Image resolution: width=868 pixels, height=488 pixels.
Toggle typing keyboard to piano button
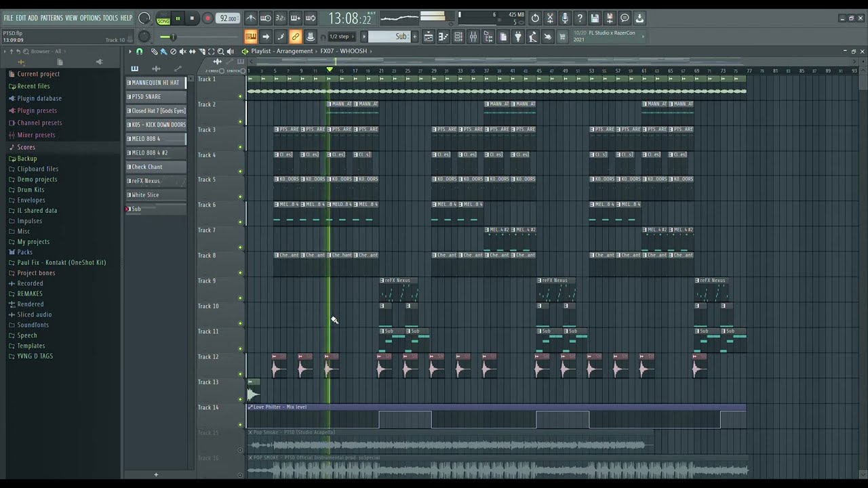click(x=250, y=37)
